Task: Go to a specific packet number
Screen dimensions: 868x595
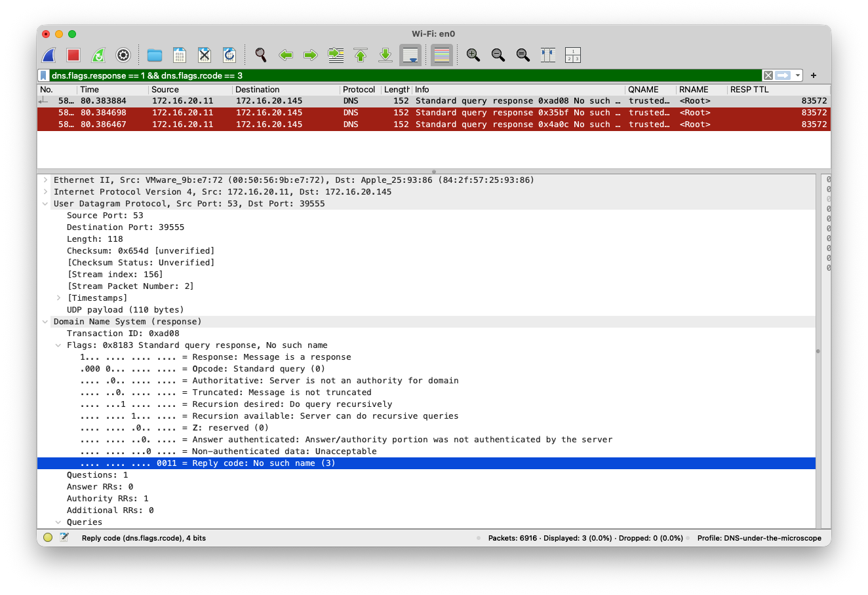Action: [336, 55]
